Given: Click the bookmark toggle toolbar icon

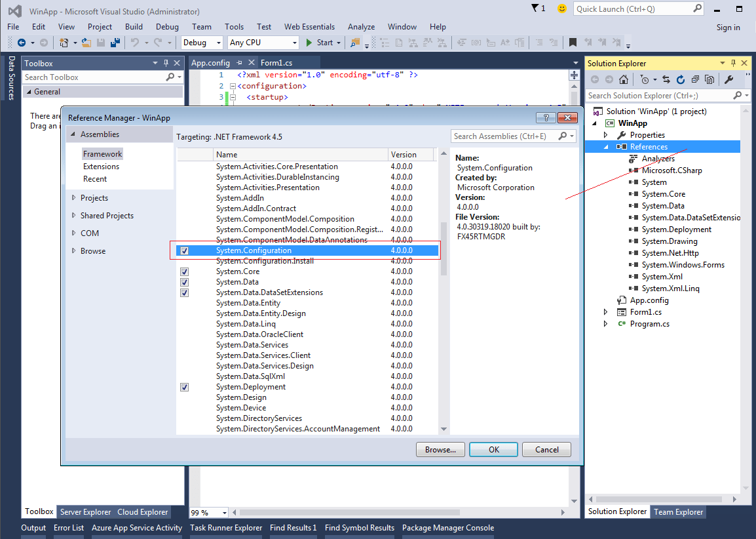Looking at the screenshot, I should [573, 43].
